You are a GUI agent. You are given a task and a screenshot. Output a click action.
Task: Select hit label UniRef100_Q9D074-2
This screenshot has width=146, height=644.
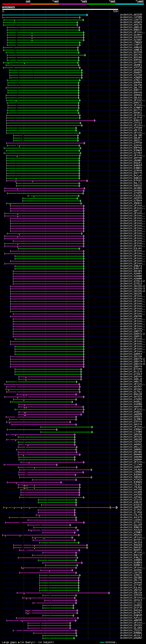point(132,359)
